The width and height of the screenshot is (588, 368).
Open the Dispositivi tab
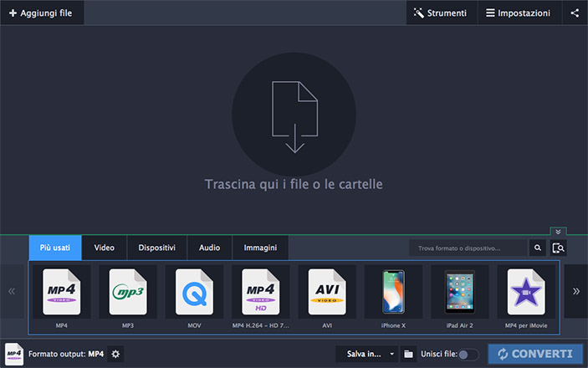click(x=156, y=248)
